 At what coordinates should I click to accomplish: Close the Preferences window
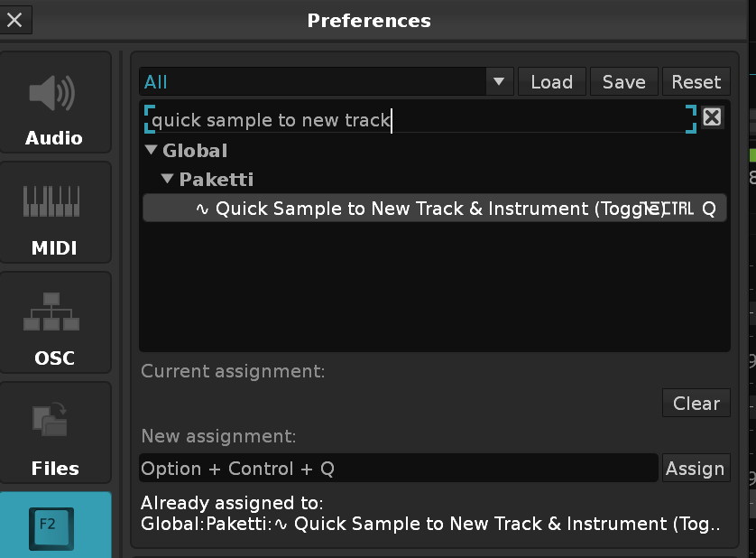coord(15,19)
